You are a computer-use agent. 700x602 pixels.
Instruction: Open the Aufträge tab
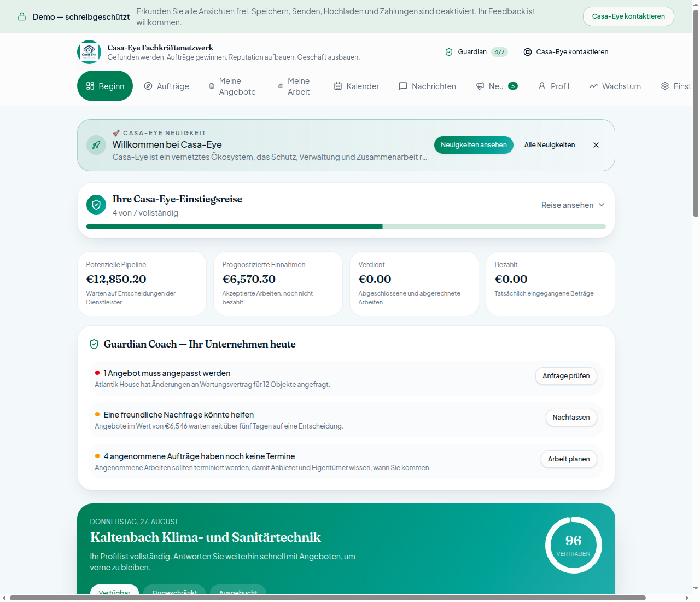[167, 86]
